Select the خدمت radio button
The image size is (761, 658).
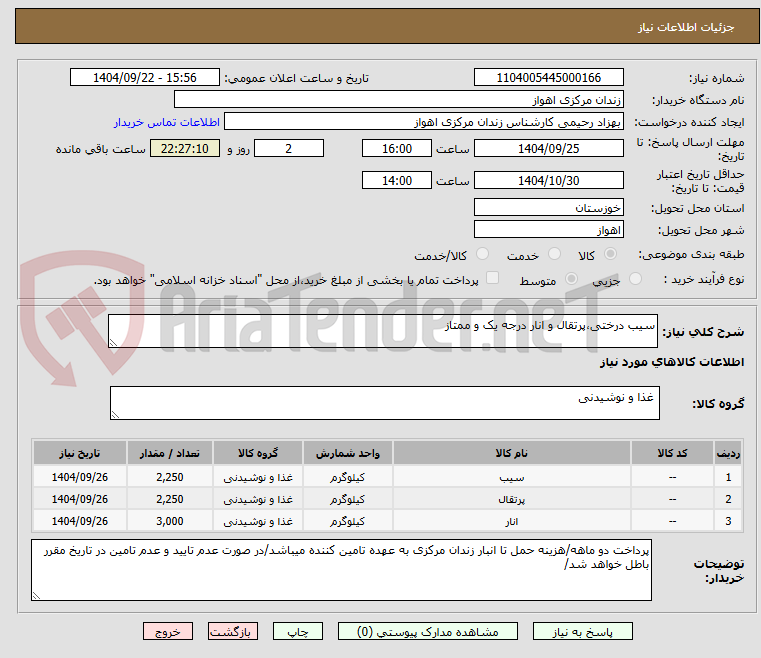(x=554, y=254)
